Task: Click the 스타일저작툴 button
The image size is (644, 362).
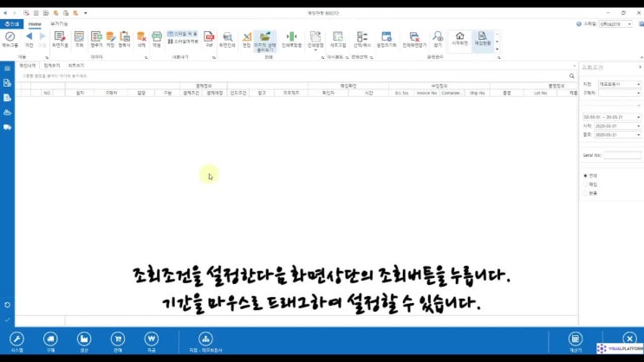Action: coord(183,42)
